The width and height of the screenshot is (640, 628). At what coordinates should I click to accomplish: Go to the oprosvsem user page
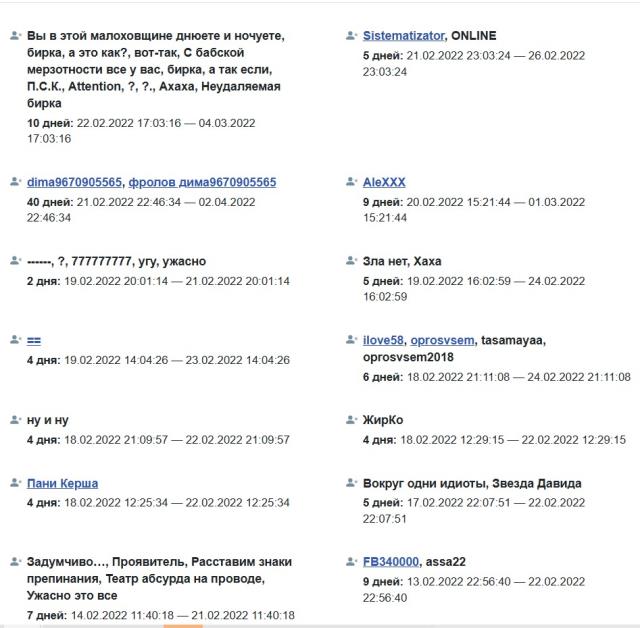[x=442, y=341]
